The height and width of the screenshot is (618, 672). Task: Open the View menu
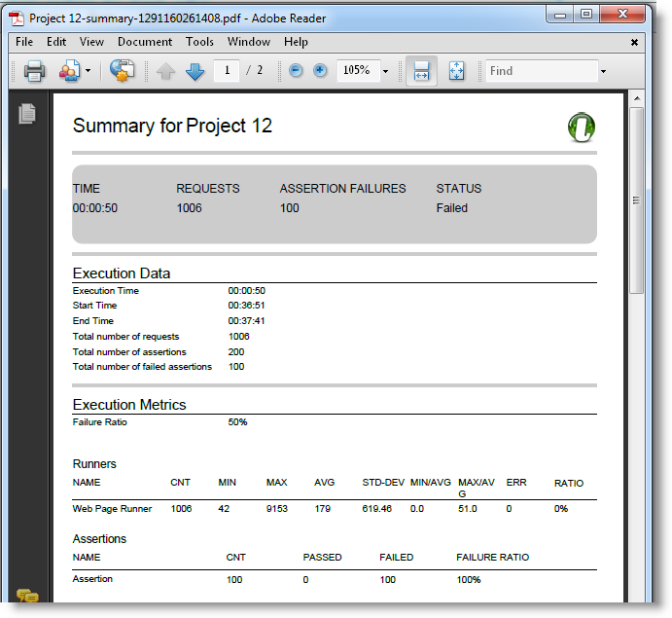(91, 42)
